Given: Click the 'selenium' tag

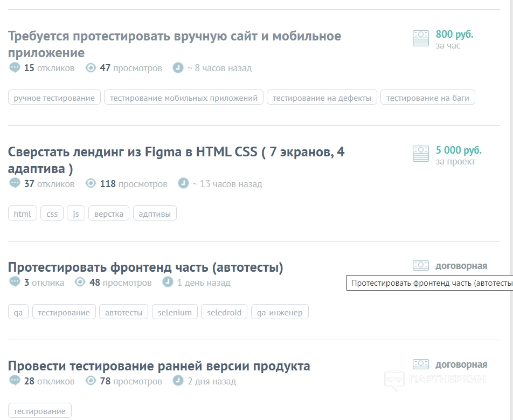Looking at the screenshot, I should pos(175,312).
